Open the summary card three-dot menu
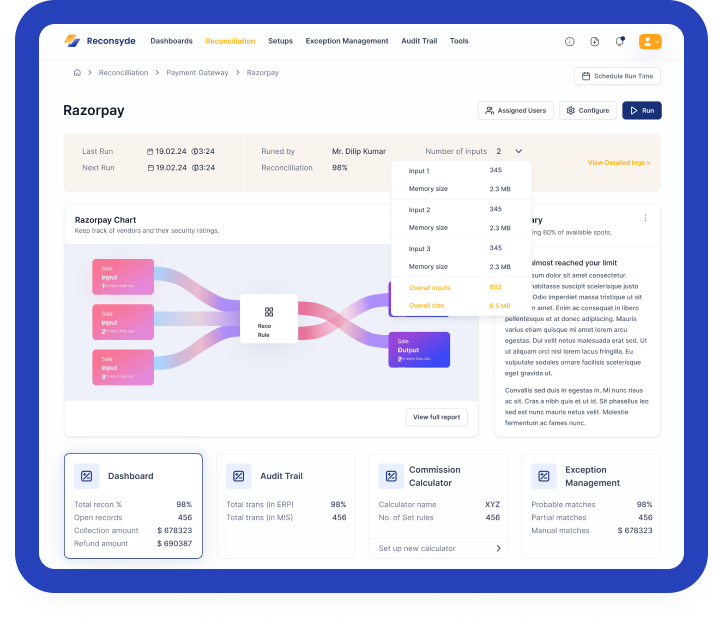Screen dimensions: 723x627 tap(645, 218)
